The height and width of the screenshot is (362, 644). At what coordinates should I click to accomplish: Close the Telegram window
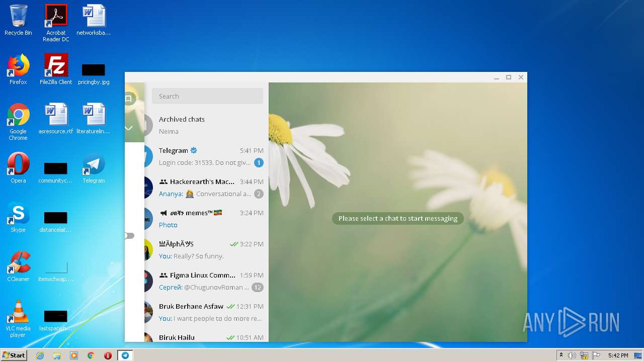(521, 77)
